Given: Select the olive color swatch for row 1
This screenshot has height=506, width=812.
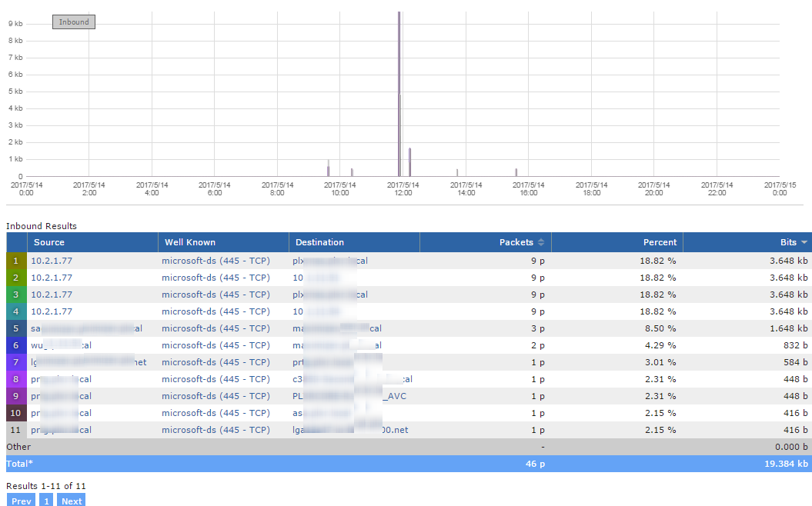Looking at the screenshot, I should [16, 261].
